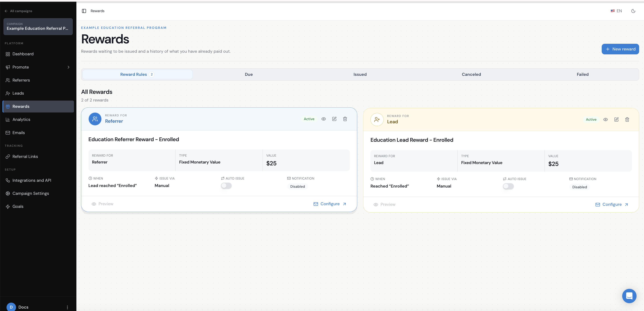Switch to dark mode moon icon
Screen dimensions: 644x311
[x=633, y=11]
